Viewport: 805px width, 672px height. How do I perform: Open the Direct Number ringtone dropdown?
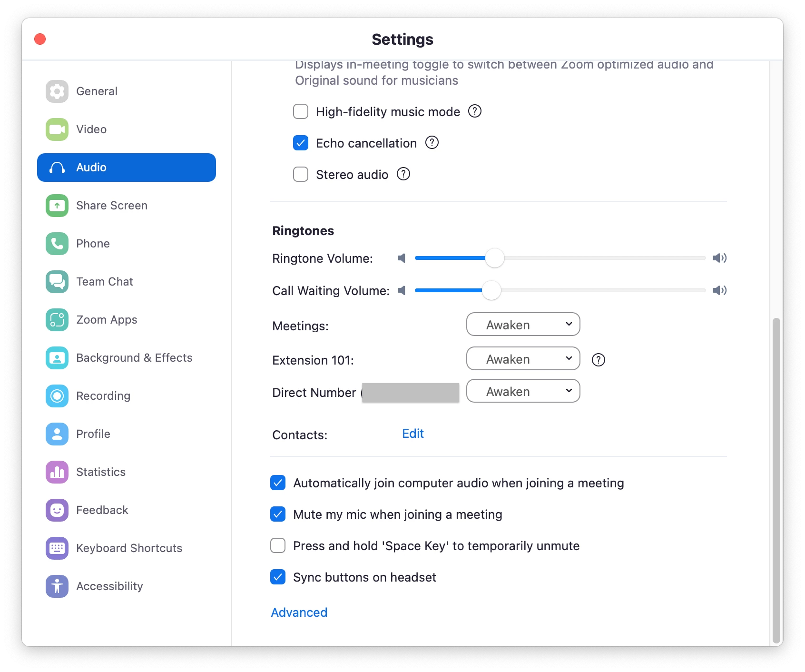pos(523,391)
